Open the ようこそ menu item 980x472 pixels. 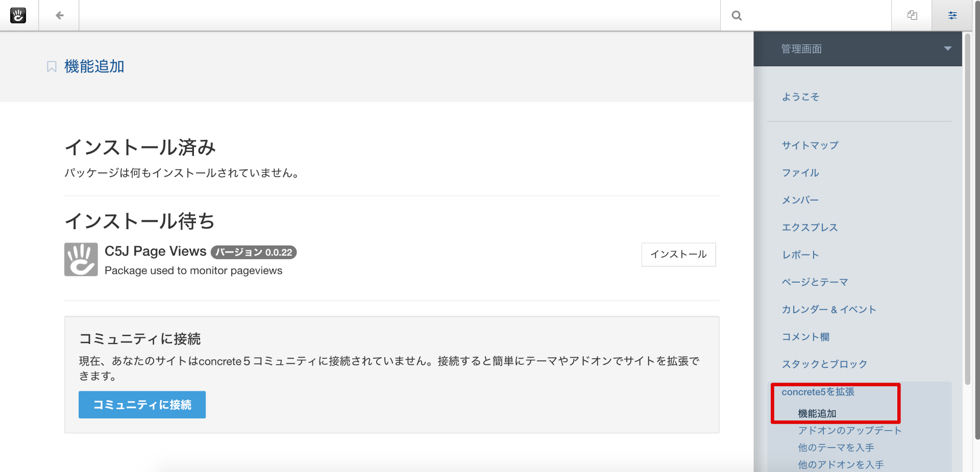click(x=800, y=97)
